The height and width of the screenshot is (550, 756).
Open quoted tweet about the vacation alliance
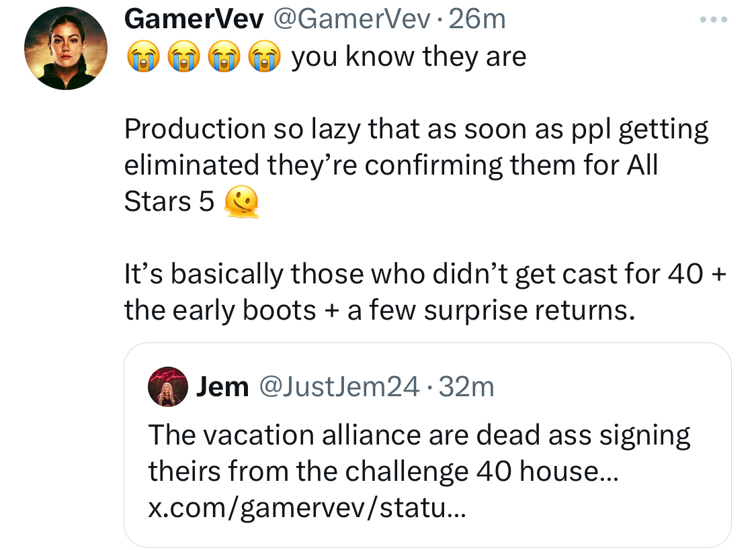tap(427, 445)
